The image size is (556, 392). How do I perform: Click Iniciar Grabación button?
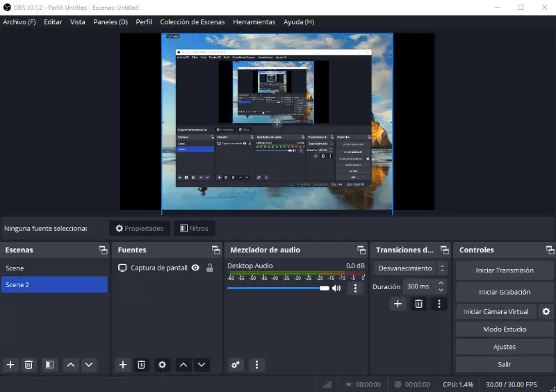pos(505,292)
